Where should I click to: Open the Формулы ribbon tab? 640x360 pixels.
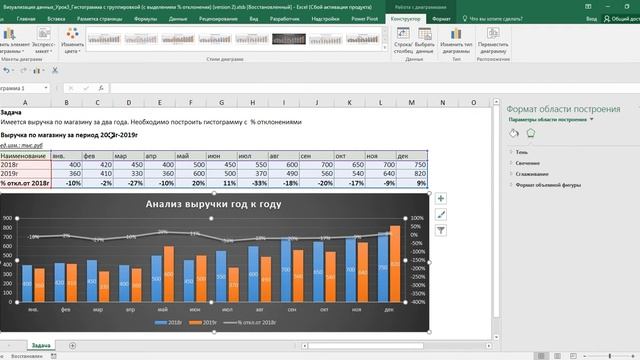pyautogui.click(x=145, y=19)
